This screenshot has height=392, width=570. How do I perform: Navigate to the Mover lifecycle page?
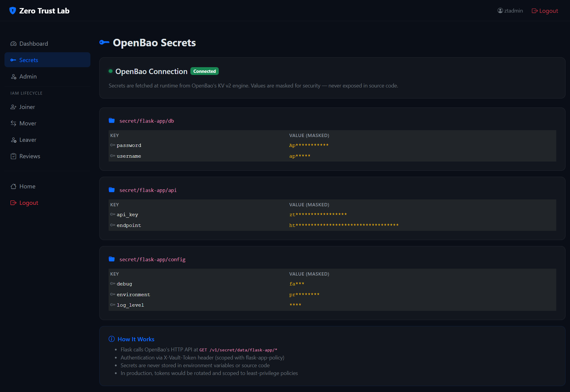coord(28,123)
